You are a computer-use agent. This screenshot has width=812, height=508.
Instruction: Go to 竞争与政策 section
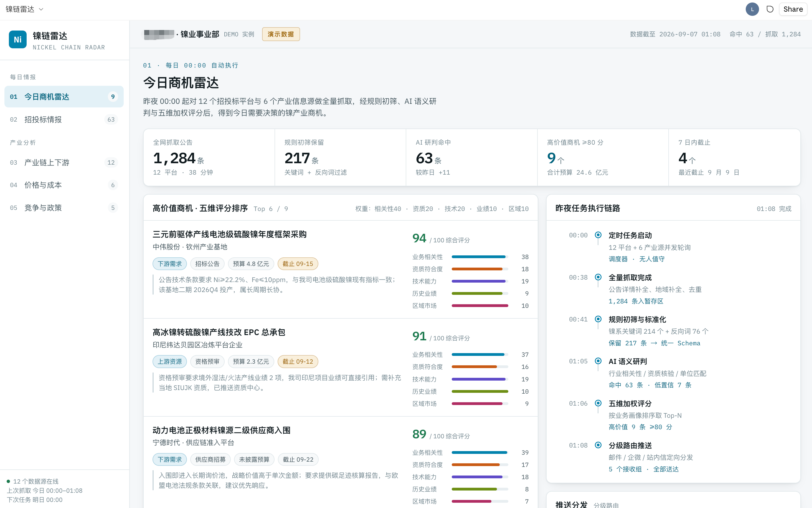coord(64,208)
